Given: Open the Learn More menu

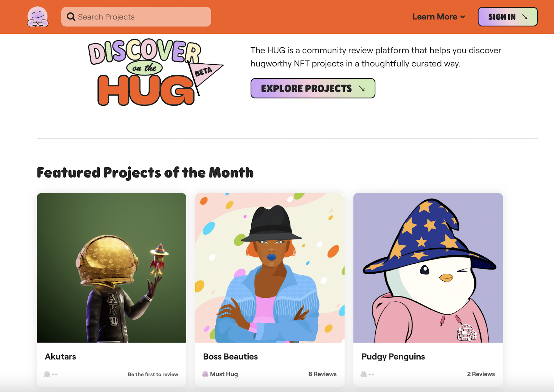Looking at the screenshot, I should coord(439,17).
